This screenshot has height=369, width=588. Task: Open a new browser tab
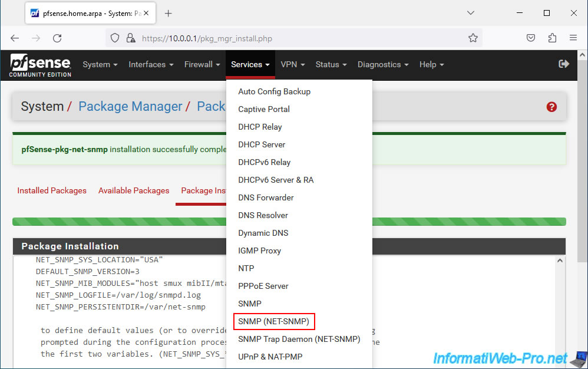[x=169, y=14]
